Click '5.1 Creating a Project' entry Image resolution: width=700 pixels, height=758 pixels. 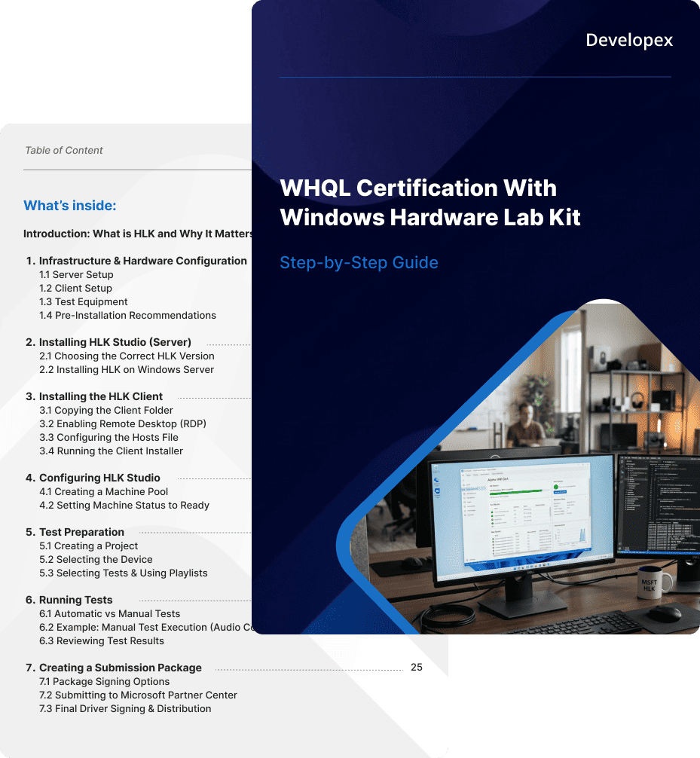pos(88,546)
